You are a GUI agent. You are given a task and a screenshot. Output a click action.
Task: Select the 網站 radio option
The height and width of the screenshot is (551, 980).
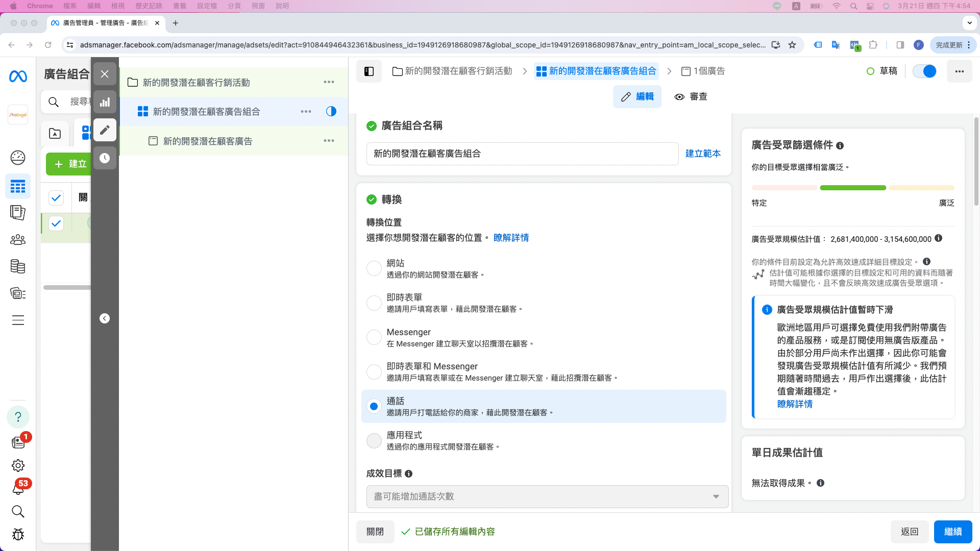[x=374, y=268]
